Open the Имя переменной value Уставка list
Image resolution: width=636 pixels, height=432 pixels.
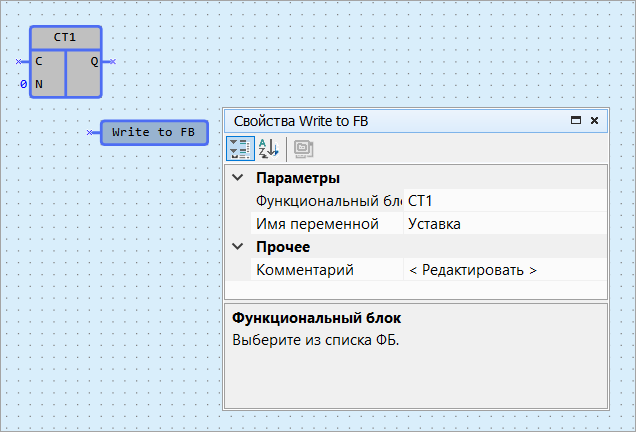(x=504, y=224)
